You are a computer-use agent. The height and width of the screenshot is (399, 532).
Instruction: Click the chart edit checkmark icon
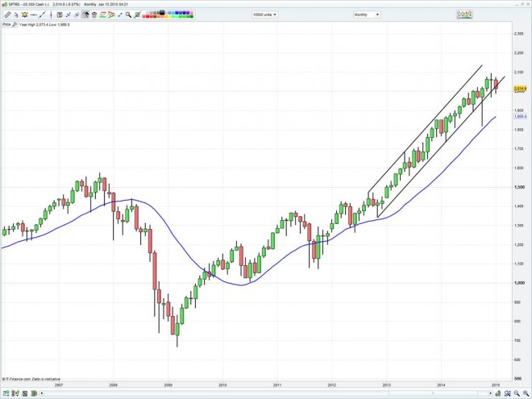[137, 15]
